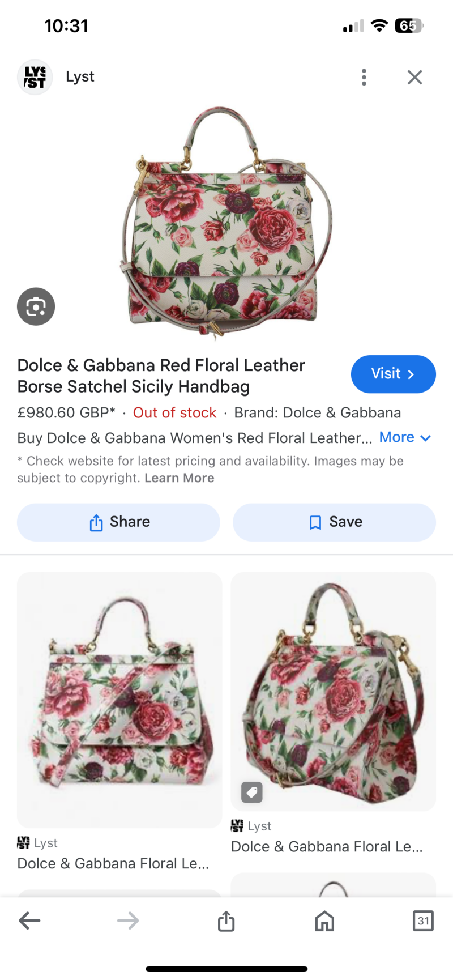453x980 pixels.
Task: Open the Learn More copyright link
Action: [x=179, y=478]
